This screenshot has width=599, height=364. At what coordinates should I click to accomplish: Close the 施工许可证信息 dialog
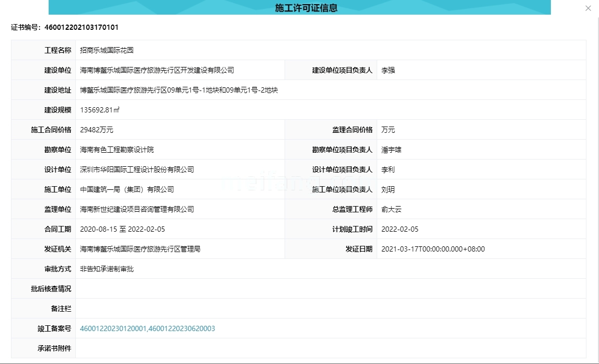tap(588, 8)
